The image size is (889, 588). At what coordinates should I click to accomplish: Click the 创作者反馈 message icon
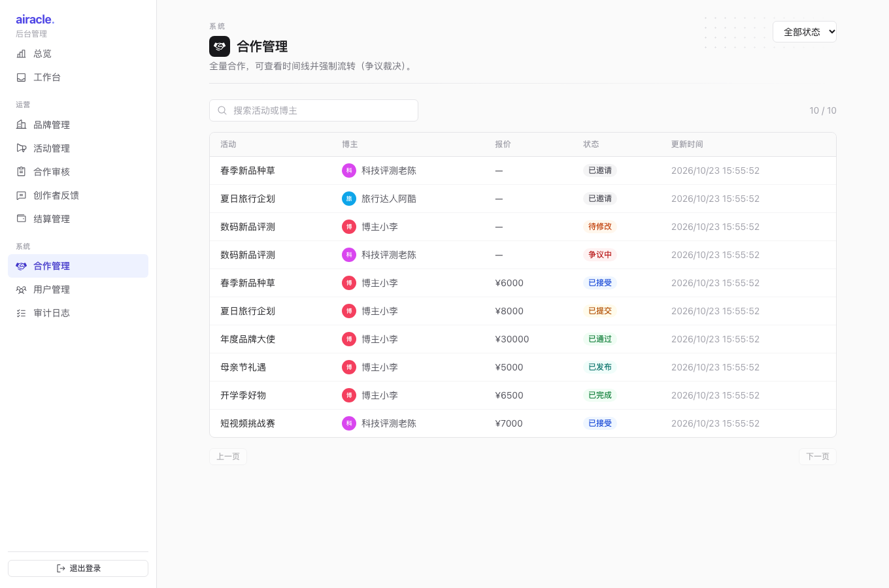[x=21, y=195]
